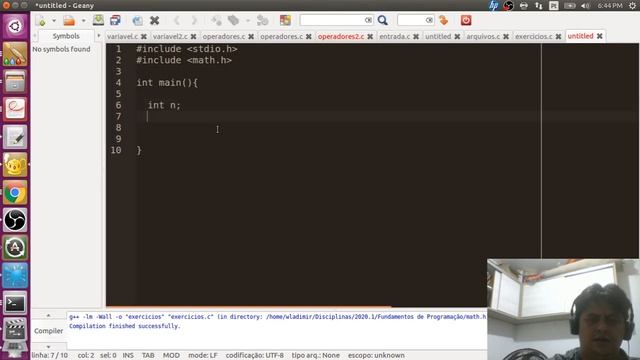Switch to the arquivos.c tab
The image size is (640, 360).
(x=483, y=36)
